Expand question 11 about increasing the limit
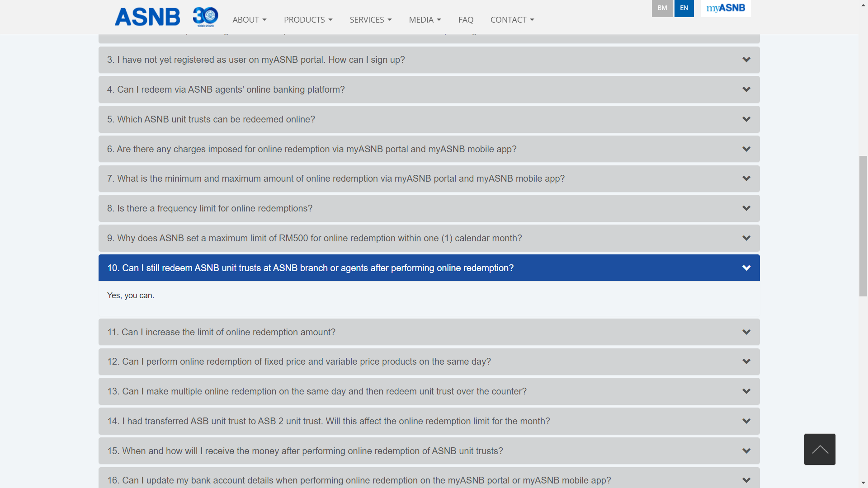 coord(429,332)
